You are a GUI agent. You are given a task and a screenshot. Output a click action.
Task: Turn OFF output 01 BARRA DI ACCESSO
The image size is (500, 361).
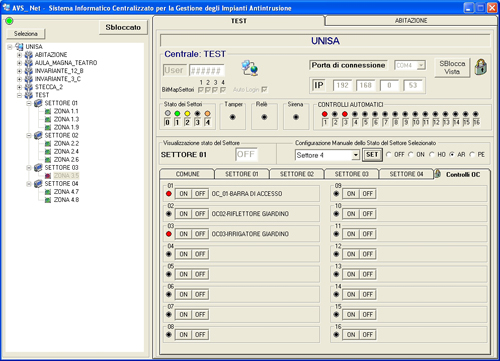click(x=200, y=194)
